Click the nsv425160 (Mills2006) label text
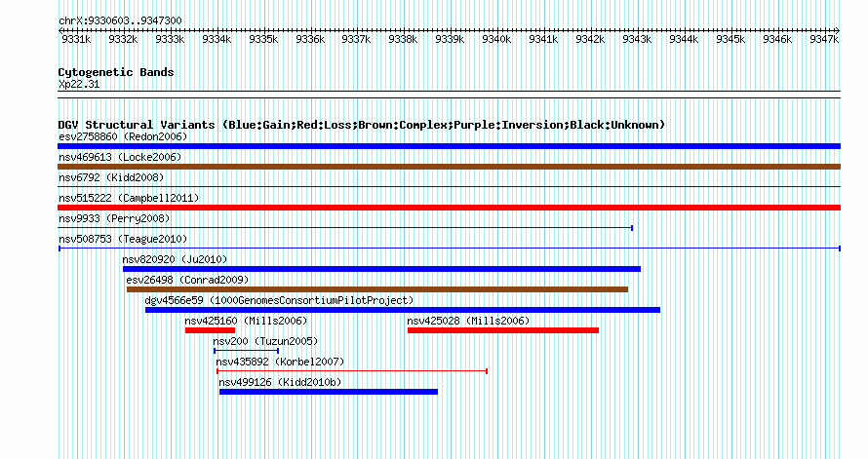The image size is (868, 459). click(246, 321)
